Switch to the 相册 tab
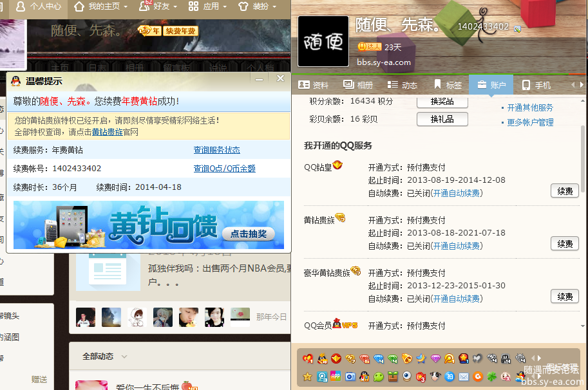The height and width of the screenshot is (390, 588). [358, 85]
